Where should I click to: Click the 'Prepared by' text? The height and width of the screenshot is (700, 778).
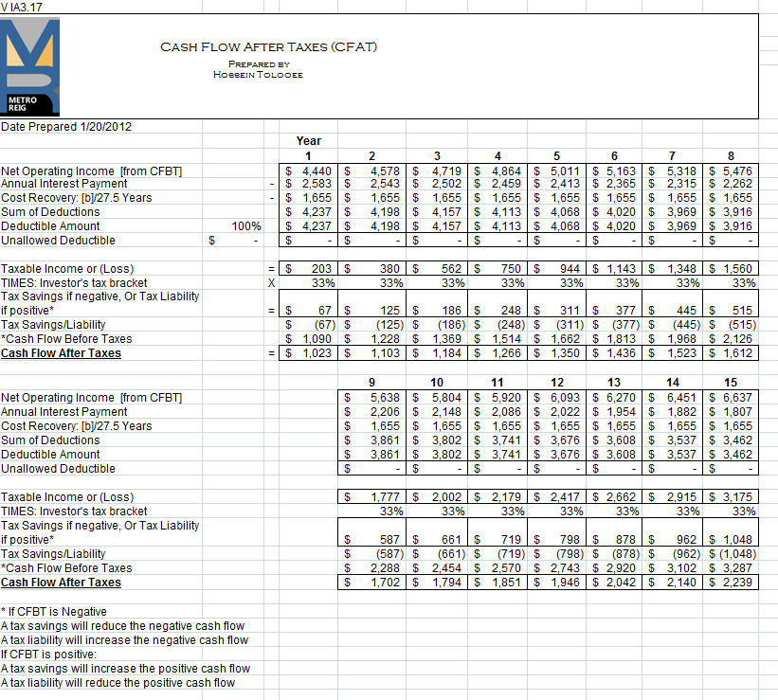coord(259,64)
